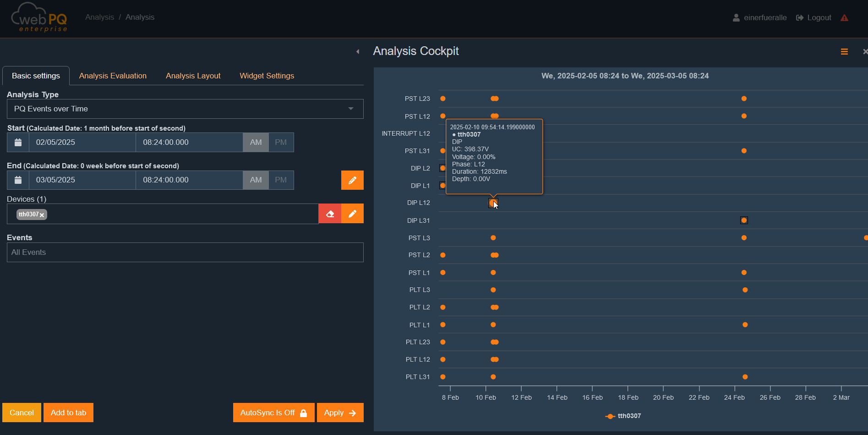This screenshot has width=868, height=435.
Task: Toggle tth0307 series in chart legend
Action: pos(623,416)
